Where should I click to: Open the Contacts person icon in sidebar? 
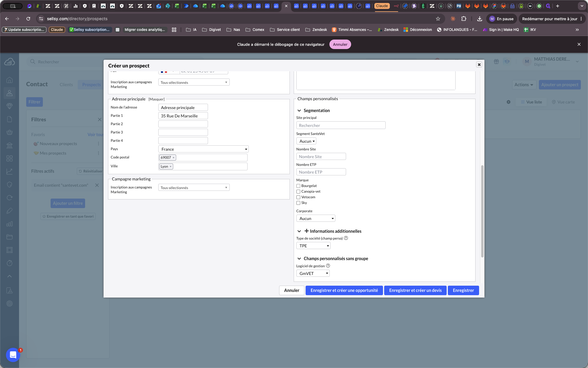point(10,93)
